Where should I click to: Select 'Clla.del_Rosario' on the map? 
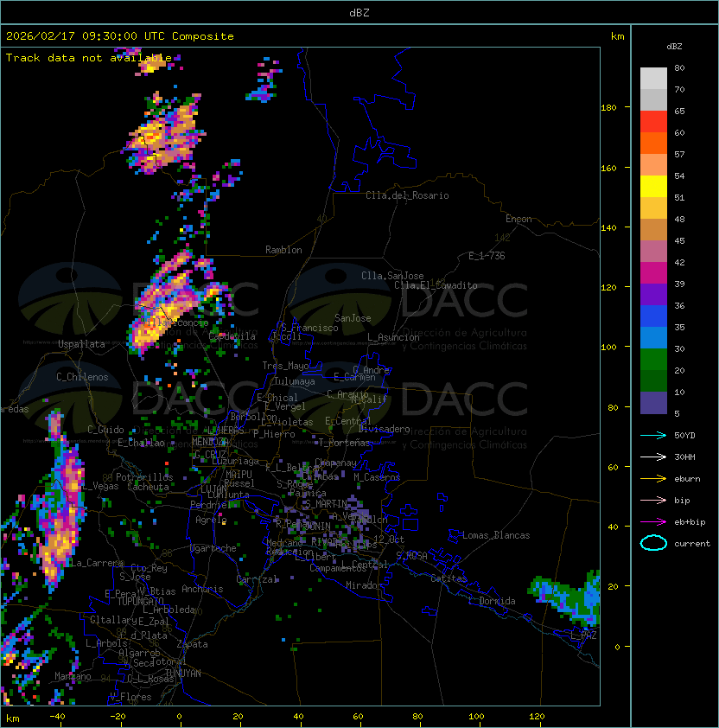pyautogui.click(x=407, y=195)
